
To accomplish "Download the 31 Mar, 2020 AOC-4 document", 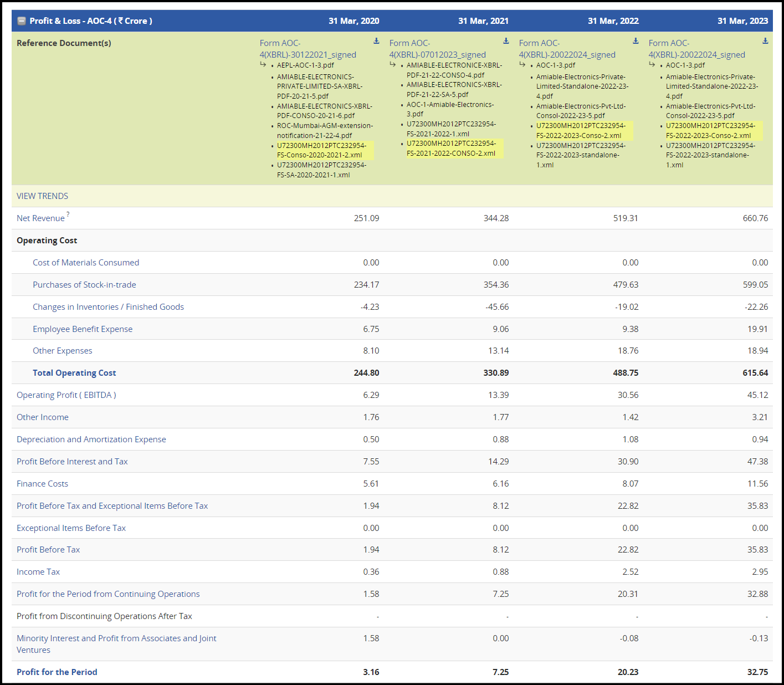I will (x=376, y=41).
